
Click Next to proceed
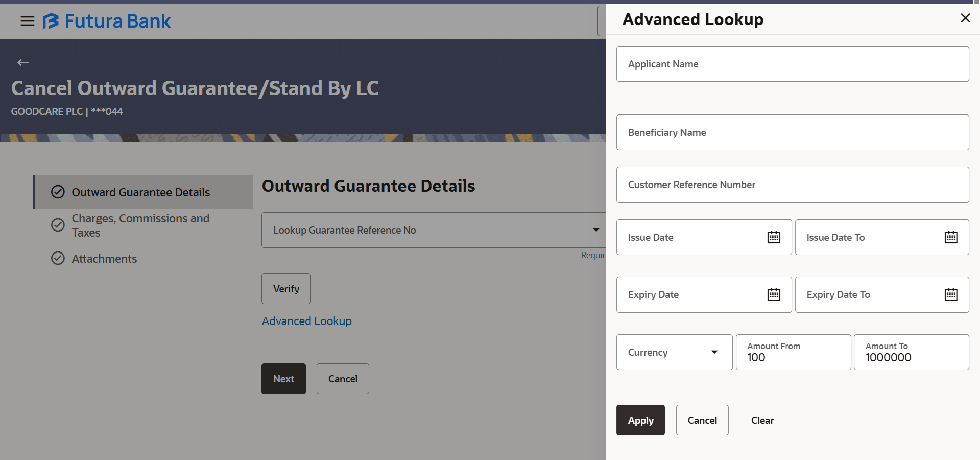click(x=283, y=378)
